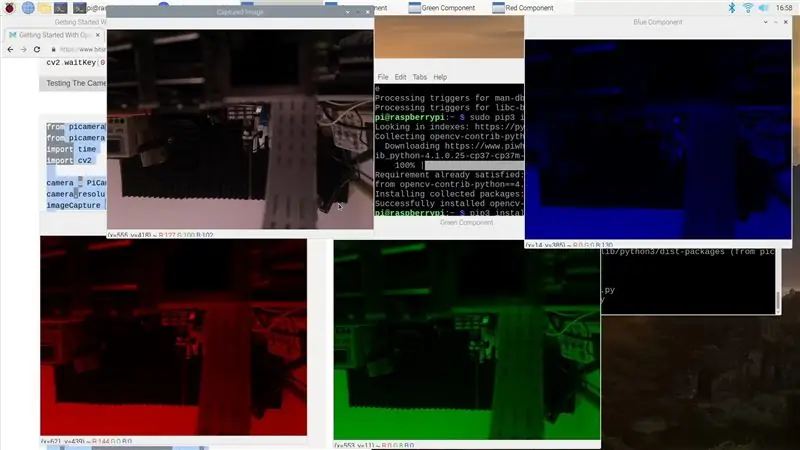This screenshot has width=800, height=450.
Task: Click the lower terminal window scrollbar
Action: 778,301
